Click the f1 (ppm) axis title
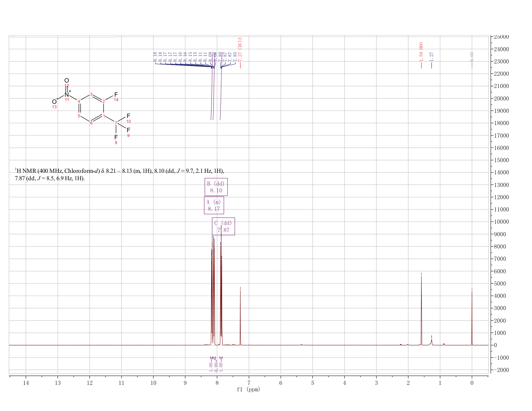The image size is (532, 411). click(248, 389)
